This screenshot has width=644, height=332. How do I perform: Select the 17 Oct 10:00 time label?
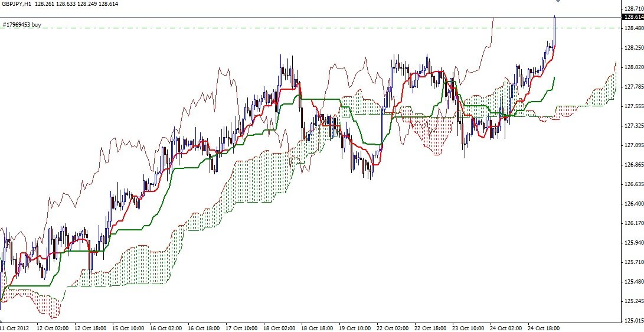243,328
